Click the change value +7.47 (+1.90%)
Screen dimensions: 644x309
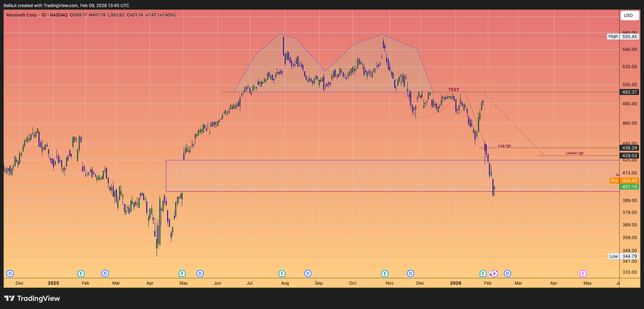click(160, 15)
